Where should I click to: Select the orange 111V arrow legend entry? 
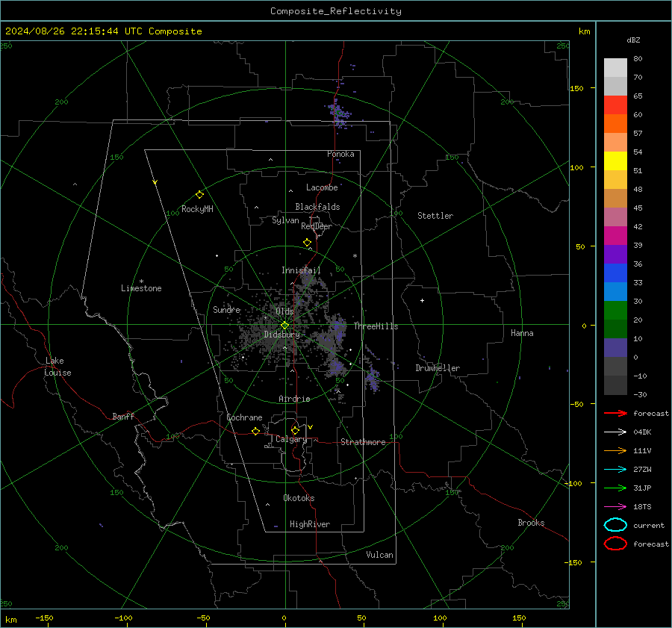pyautogui.click(x=615, y=450)
